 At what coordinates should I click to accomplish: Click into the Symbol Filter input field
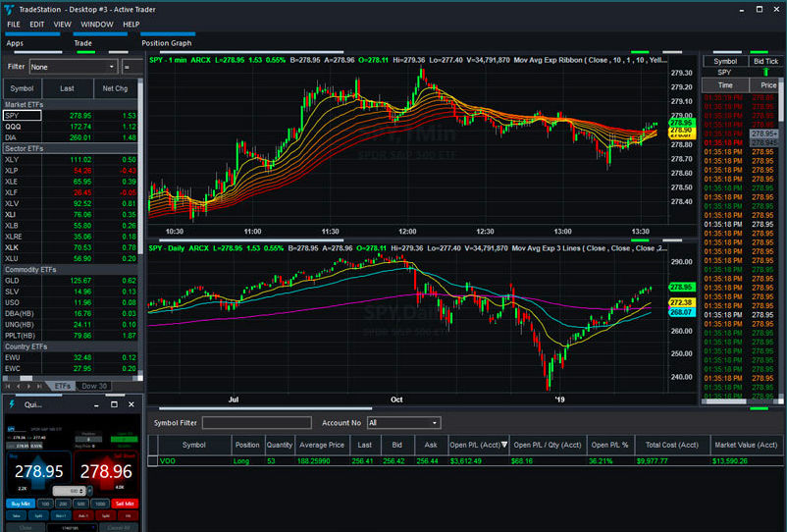pos(256,423)
